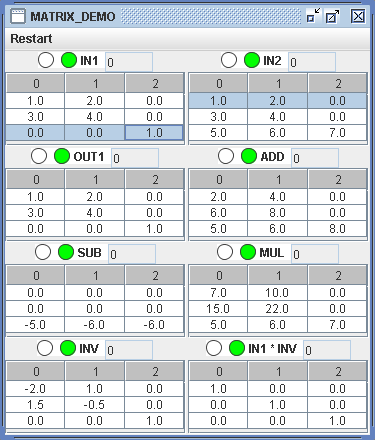
Task: Select highlighted 2.0 cell in IN2 table
Action: [x=278, y=101]
